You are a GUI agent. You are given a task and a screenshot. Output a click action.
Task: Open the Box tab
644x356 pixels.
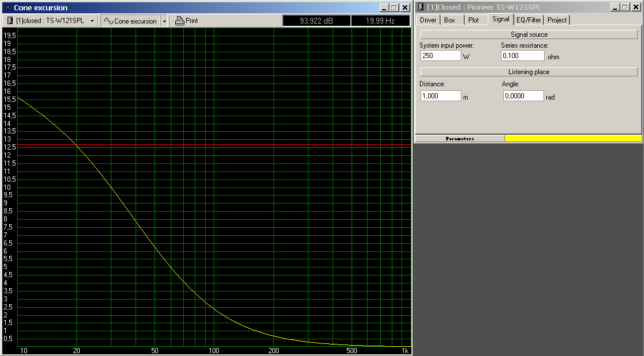click(449, 20)
